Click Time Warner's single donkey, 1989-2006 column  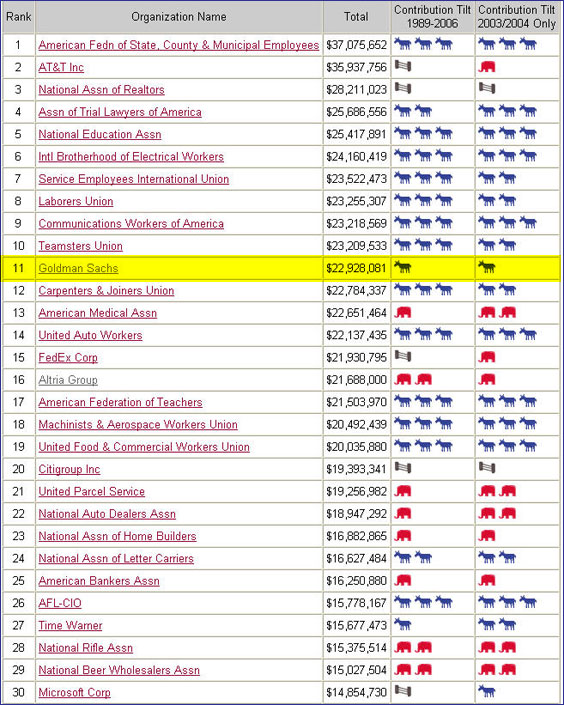tap(403, 625)
